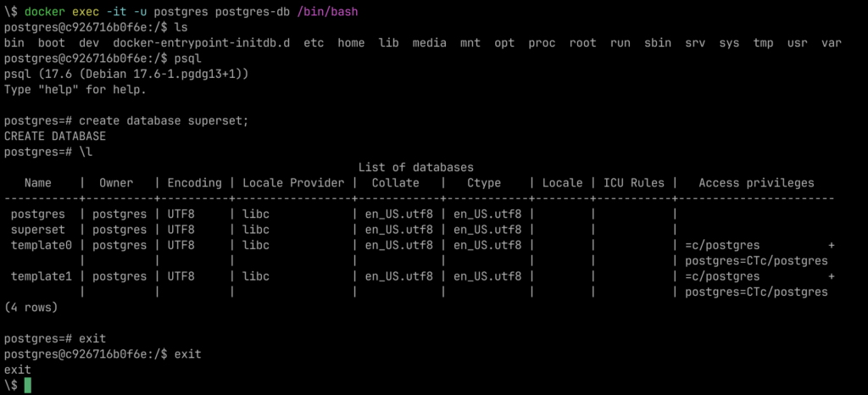Click the "List of databases" title
Screen dimensions: 868x395
click(415, 168)
